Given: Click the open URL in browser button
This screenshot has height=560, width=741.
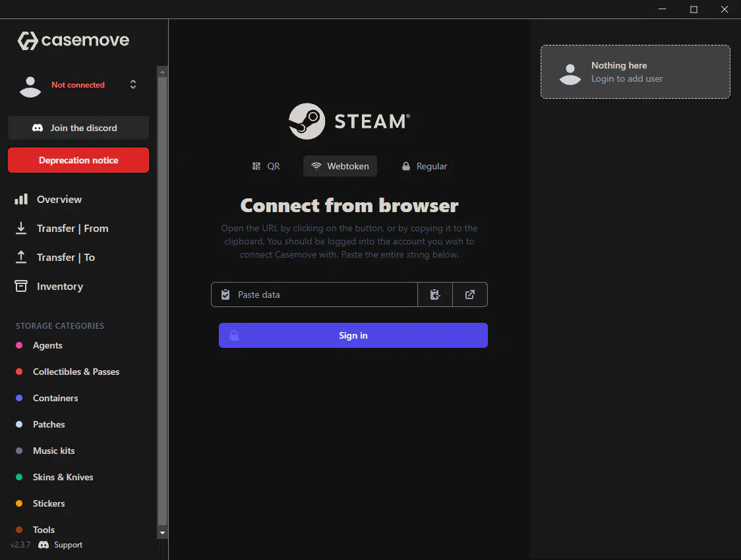Looking at the screenshot, I should [470, 294].
